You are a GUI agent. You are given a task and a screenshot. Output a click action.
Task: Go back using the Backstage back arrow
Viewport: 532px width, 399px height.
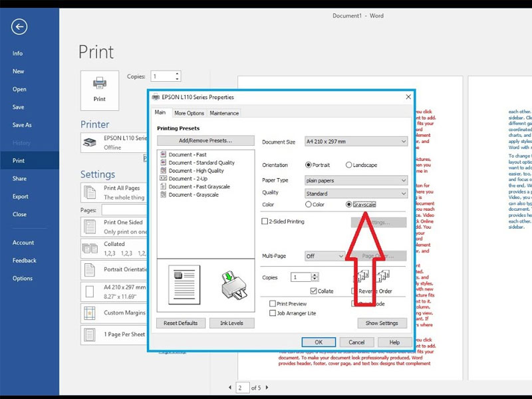tap(19, 27)
